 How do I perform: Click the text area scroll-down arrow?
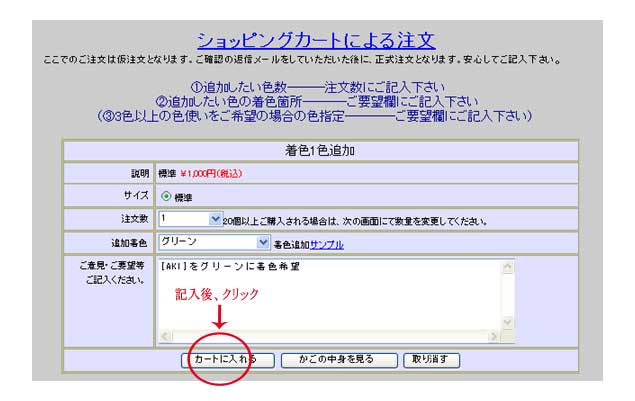(x=508, y=322)
